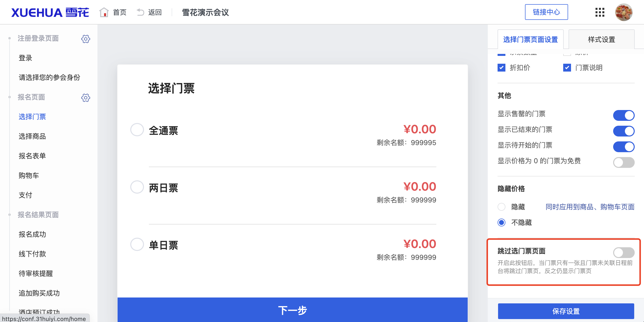Viewport: 644px width, 322px height.
Task: Uncheck the 门票说明 checkbox
Action: tap(567, 68)
